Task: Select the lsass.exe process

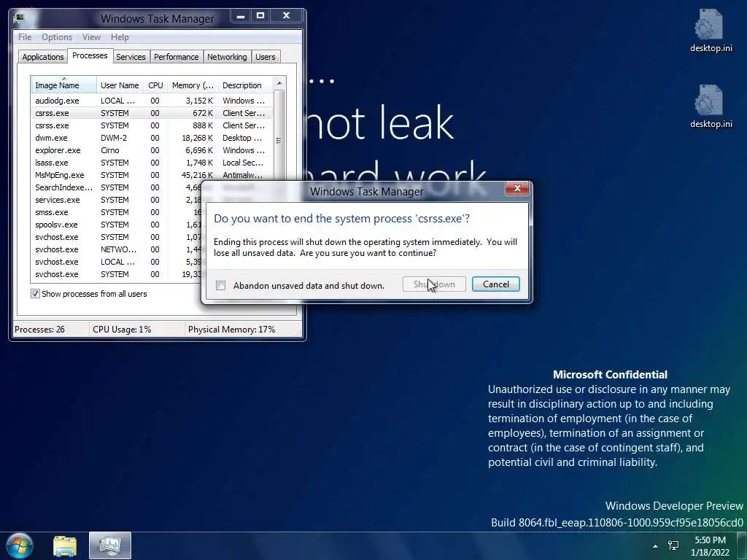Action: click(x=152, y=163)
